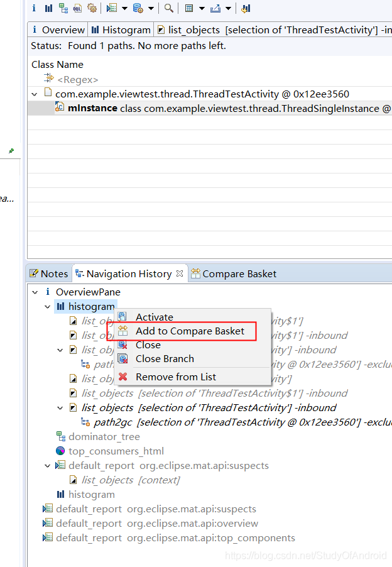Open the Compare Basket tab
This screenshot has height=567, width=392.
[x=234, y=273]
